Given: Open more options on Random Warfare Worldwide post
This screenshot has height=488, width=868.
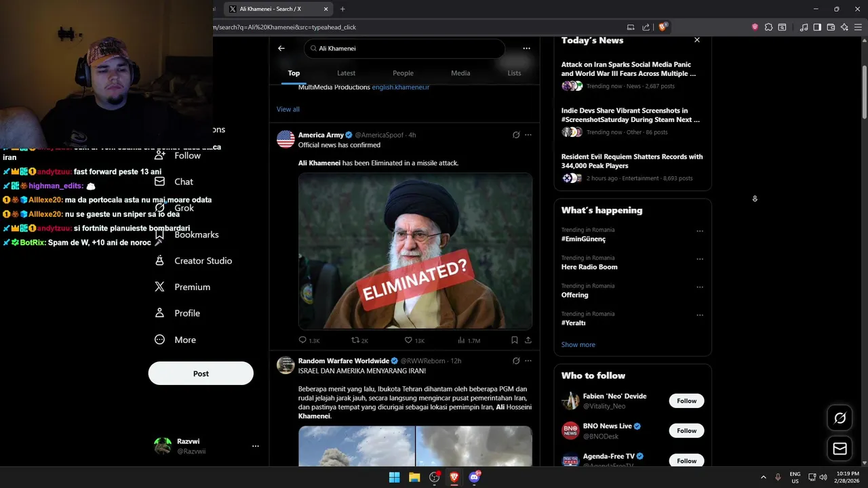Looking at the screenshot, I should tap(528, 361).
